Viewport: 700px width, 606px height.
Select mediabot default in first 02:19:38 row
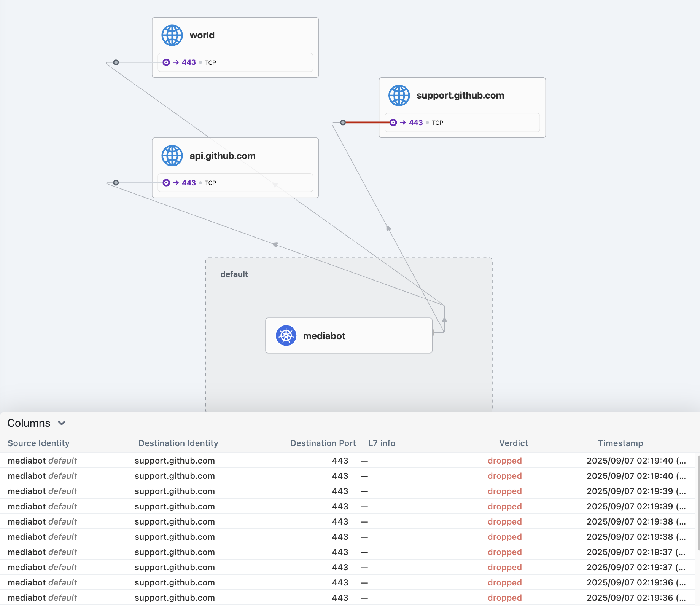point(42,521)
